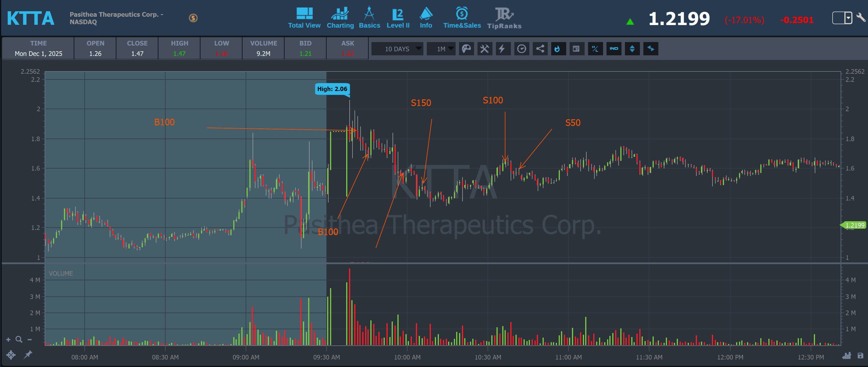This screenshot has width=868, height=367.
Task: Click the lightning bolt icon
Action: [503, 49]
